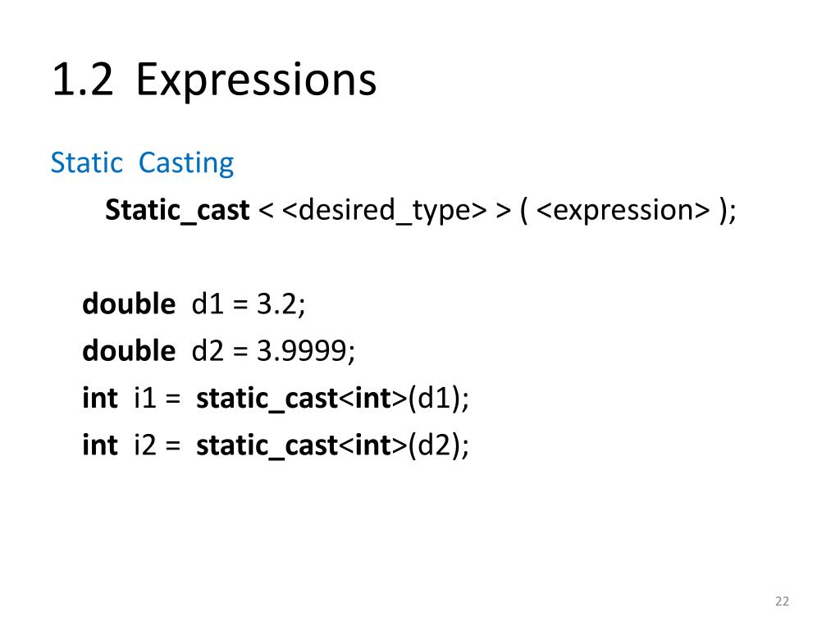The width and height of the screenshot is (840, 630).
Task: Click the value 3.2 in d1 line
Action: click(277, 304)
